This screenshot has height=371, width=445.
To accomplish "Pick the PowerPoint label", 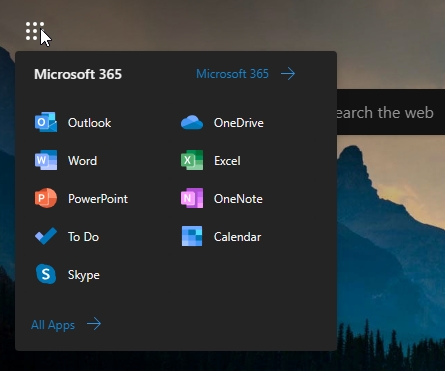I will click(98, 199).
